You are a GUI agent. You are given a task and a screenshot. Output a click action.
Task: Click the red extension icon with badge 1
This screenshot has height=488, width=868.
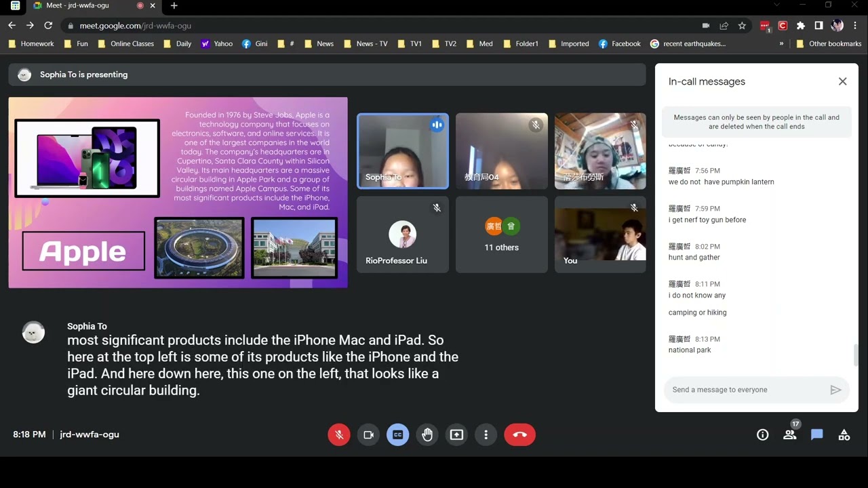coord(765,26)
